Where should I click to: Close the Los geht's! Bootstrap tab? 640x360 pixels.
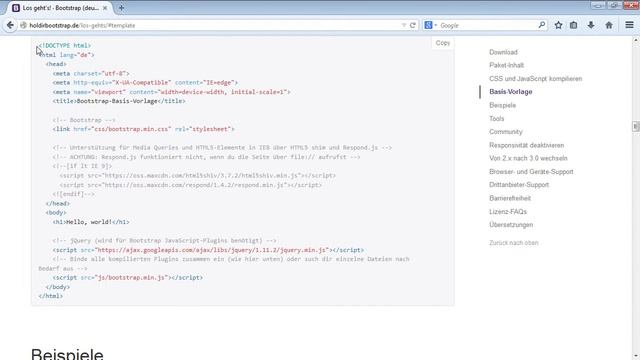pyautogui.click(x=105, y=8)
